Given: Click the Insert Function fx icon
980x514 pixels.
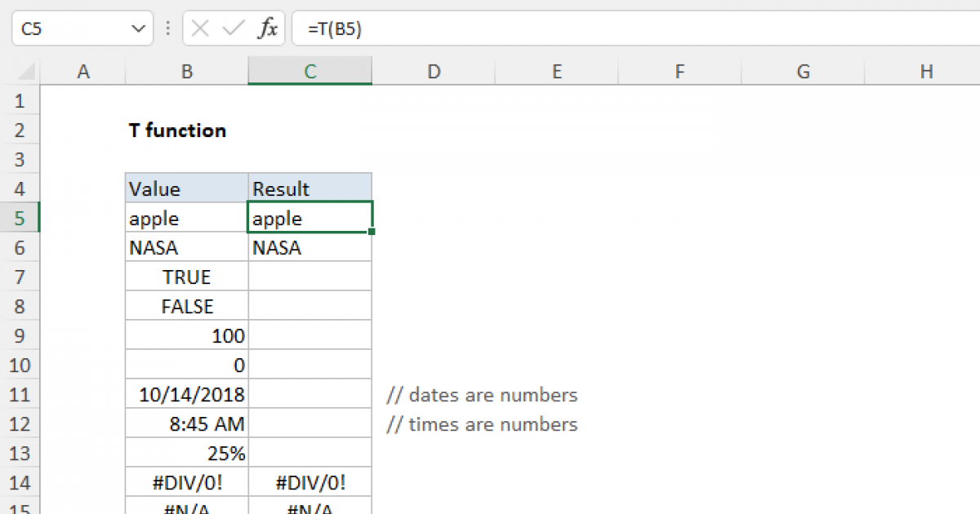Looking at the screenshot, I should [x=267, y=29].
